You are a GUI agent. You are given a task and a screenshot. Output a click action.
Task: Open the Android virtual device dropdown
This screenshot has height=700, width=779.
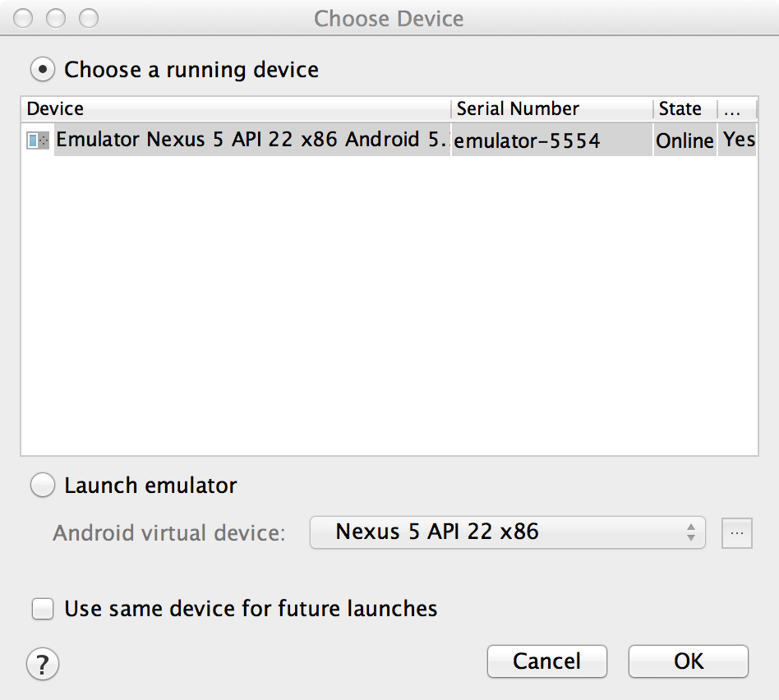pyautogui.click(x=507, y=532)
